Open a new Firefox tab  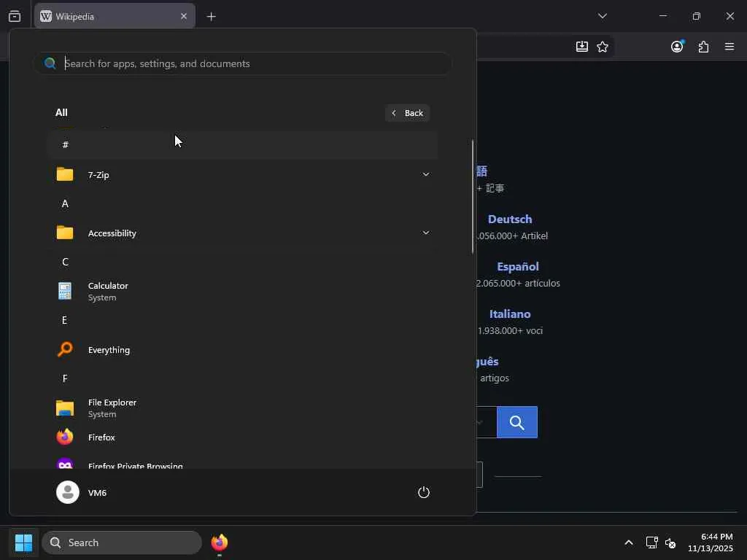click(x=211, y=17)
